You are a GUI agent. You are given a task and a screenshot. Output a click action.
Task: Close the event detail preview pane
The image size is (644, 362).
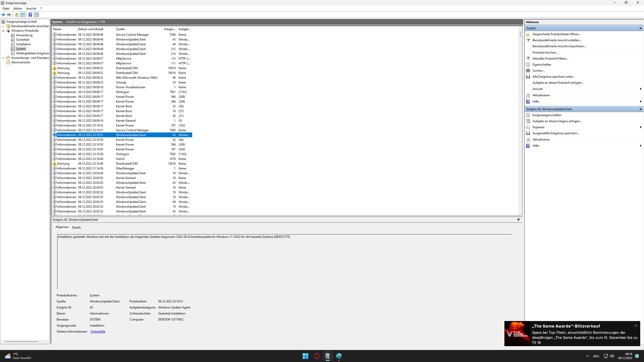518,219
